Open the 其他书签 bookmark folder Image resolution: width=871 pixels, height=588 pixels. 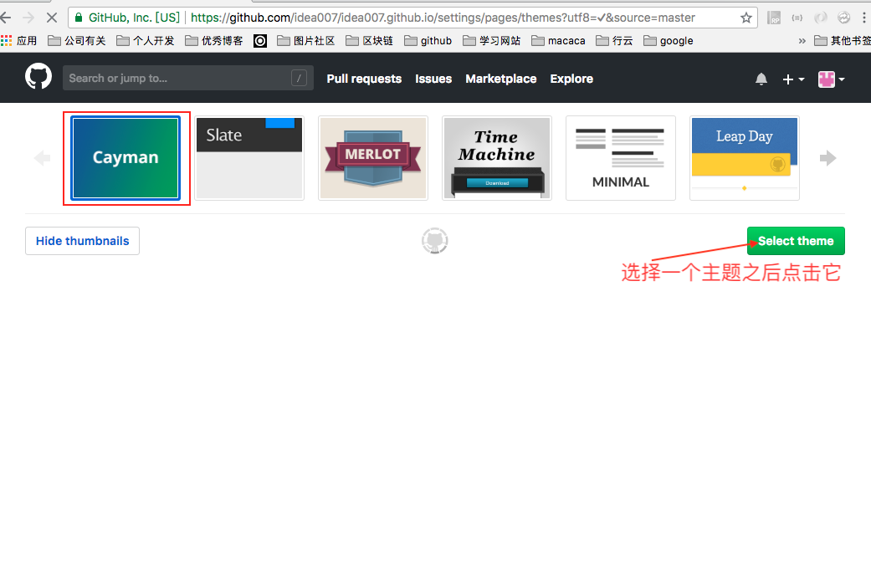(843, 40)
